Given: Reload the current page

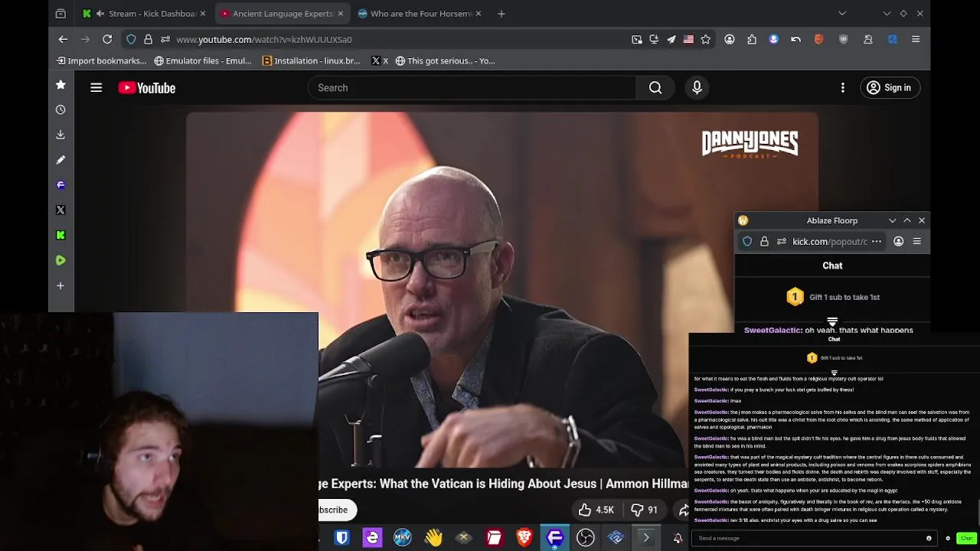Looking at the screenshot, I should coord(107,39).
